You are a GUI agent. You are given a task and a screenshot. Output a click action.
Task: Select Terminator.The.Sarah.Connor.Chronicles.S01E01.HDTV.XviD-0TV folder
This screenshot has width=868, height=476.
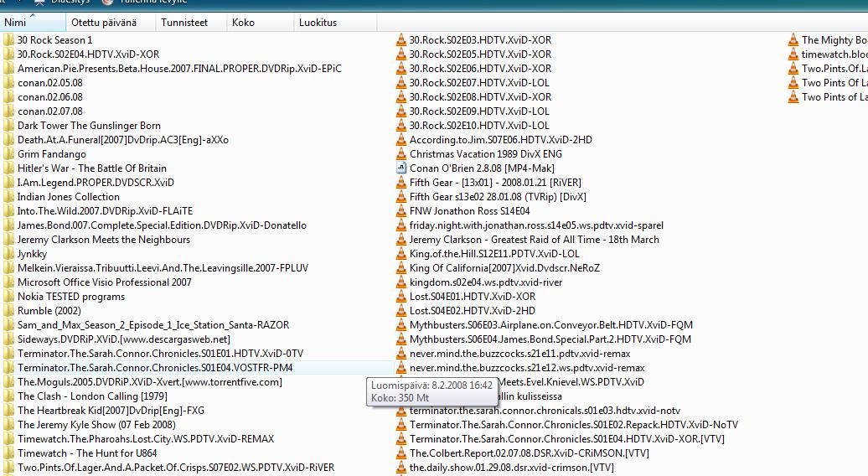[x=161, y=353]
